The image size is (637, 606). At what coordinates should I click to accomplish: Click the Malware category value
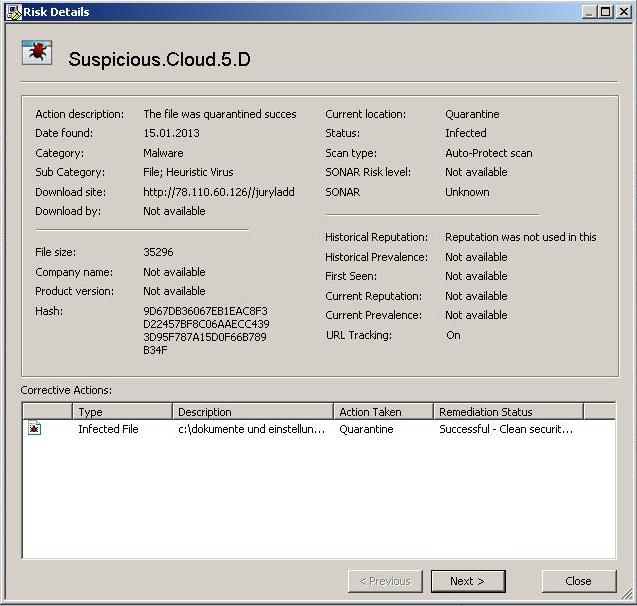[x=163, y=153]
